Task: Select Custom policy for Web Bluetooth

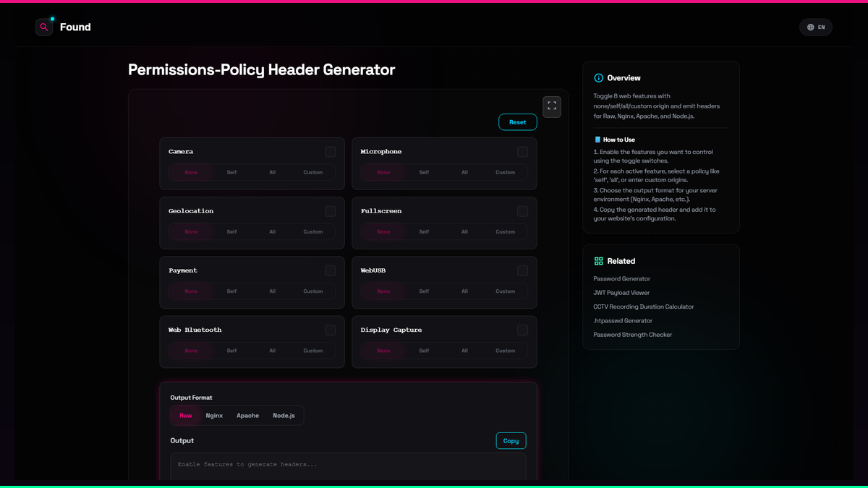Action: click(x=313, y=350)
